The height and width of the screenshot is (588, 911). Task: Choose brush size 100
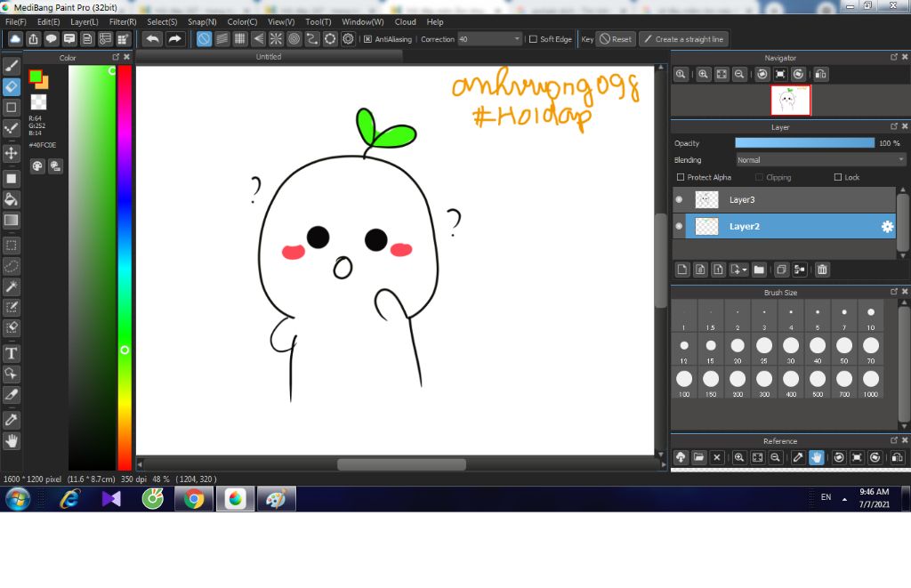pos(684,383)
